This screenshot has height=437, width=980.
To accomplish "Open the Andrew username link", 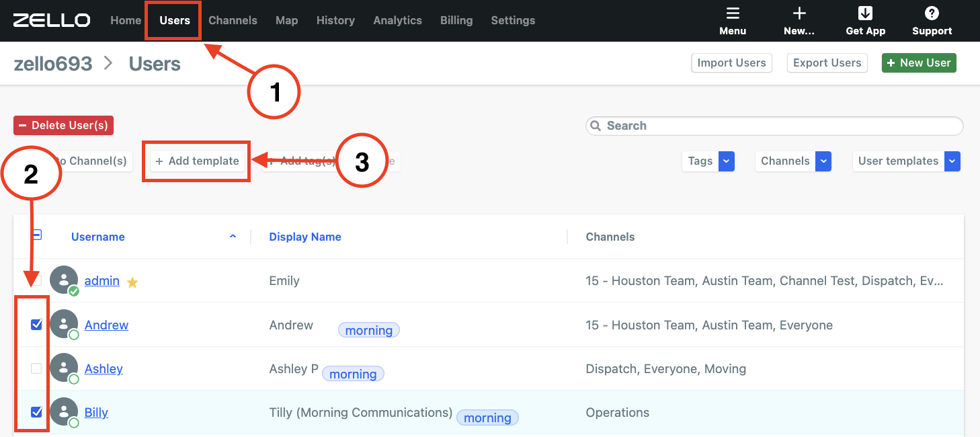I will click(106, 325).
